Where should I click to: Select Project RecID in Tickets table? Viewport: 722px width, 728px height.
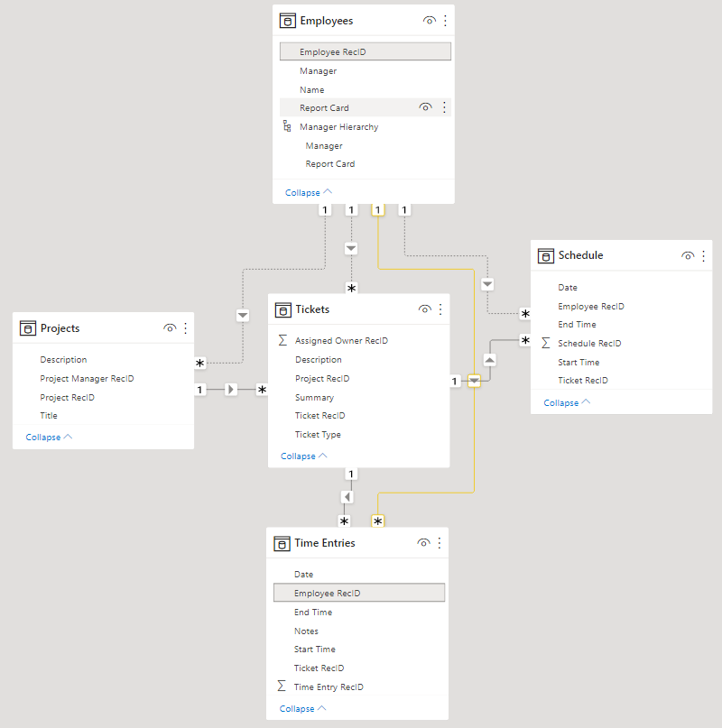(322, 378)
